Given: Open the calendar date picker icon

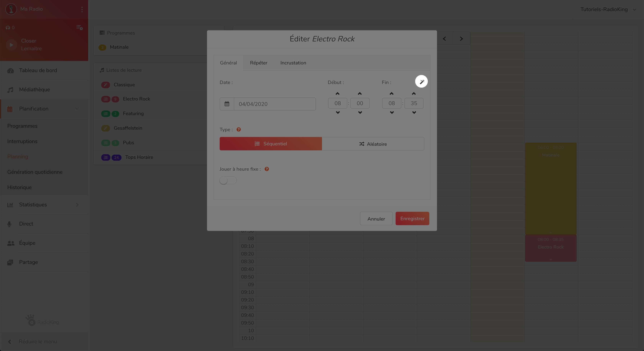Looking at the screenshot, I should pyautogui.click(x=227, y=104).
